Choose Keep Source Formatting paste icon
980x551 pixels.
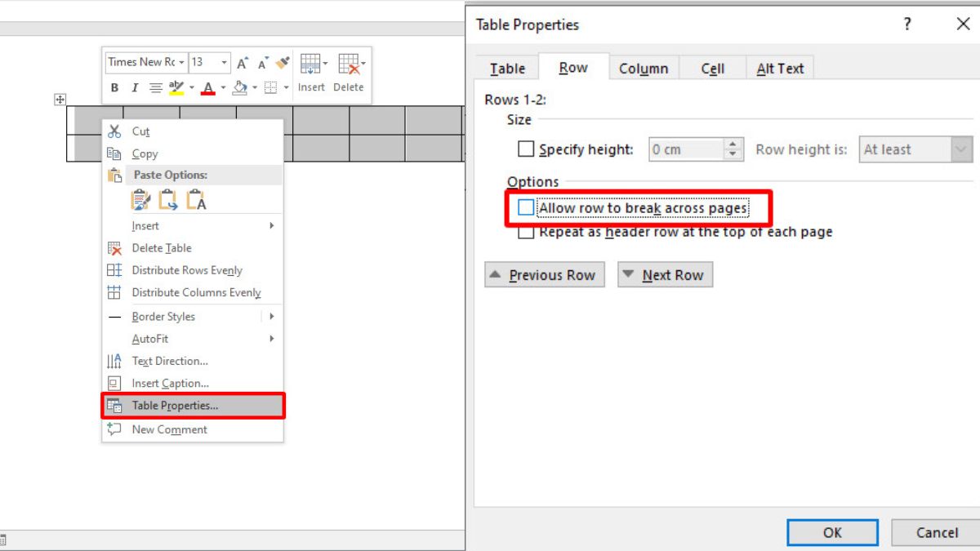coord(141,199)
